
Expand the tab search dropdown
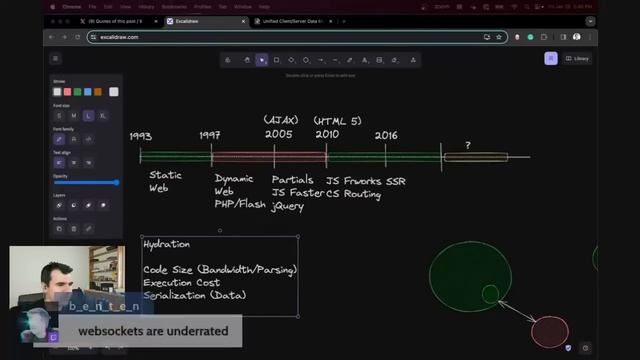coord(590,21)
